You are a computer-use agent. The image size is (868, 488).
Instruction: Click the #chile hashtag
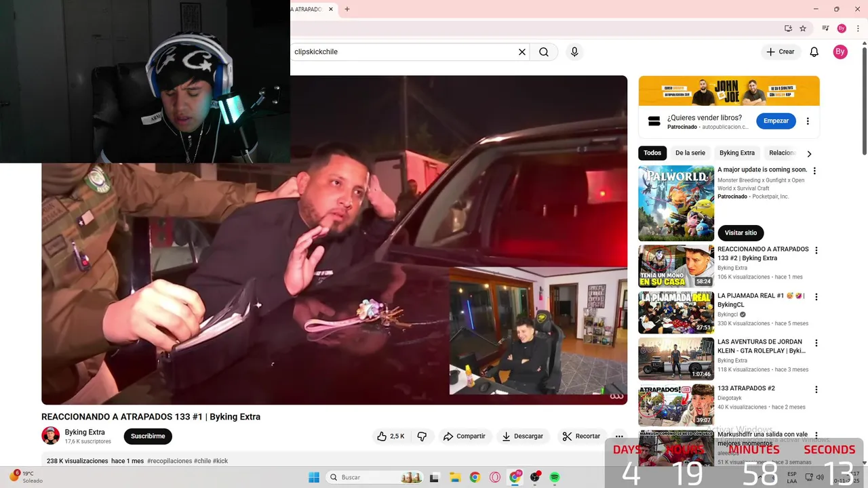tap(202, 461)
